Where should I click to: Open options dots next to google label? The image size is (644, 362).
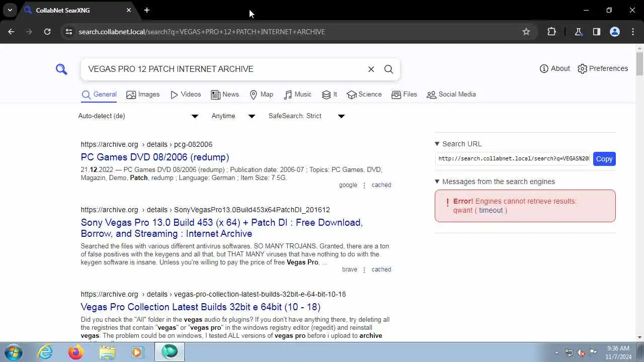point(364,185)
